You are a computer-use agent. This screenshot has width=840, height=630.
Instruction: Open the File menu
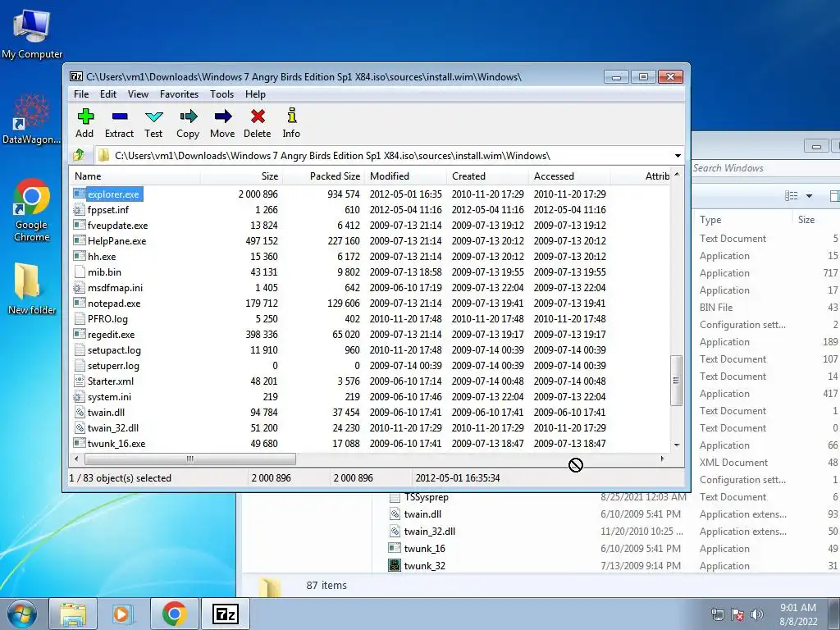coord(81,94)
